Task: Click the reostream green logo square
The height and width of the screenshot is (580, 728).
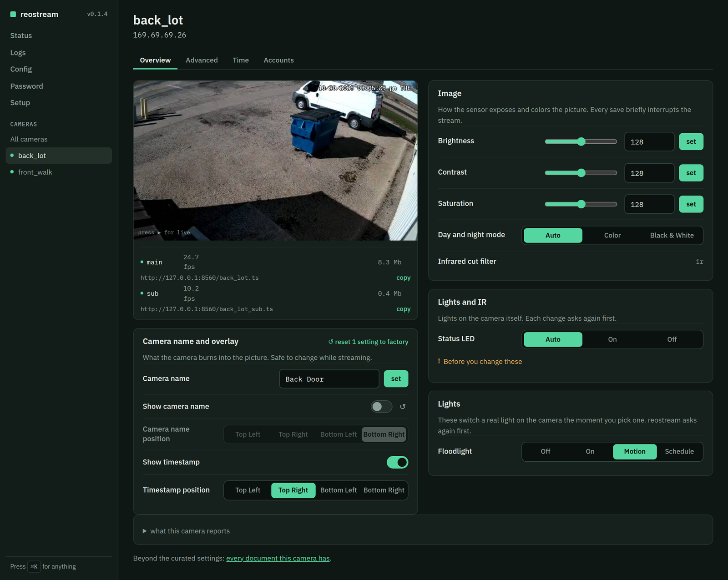Action: 13,14
